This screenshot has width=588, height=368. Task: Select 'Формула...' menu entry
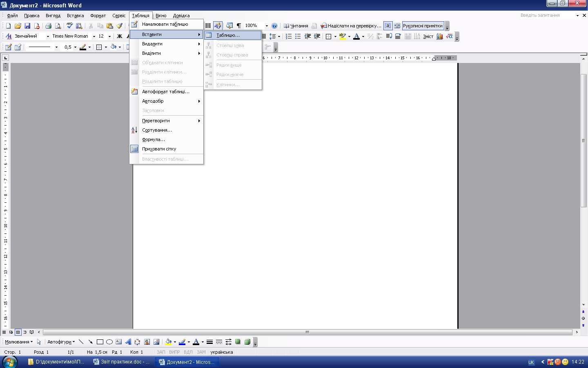pyautogui.click(x=166, y=139)
